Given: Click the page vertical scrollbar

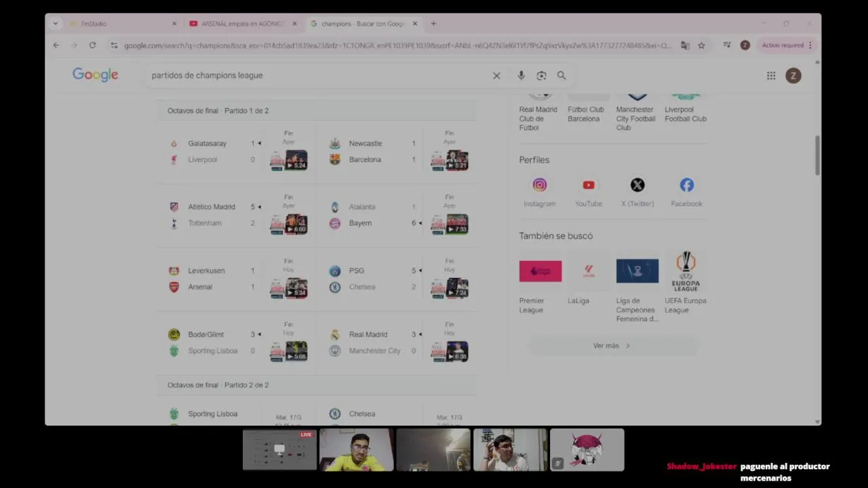Looking at the screenshot, I should pos(817,156).
